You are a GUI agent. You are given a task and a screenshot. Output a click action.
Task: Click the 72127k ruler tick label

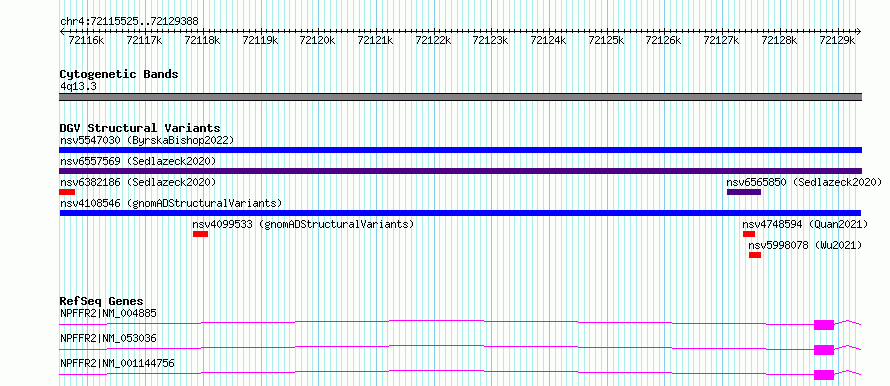point(722,40)
